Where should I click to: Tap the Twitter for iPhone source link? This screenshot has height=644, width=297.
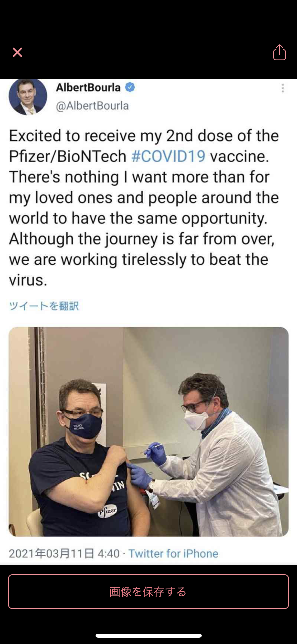click(173, 554)
